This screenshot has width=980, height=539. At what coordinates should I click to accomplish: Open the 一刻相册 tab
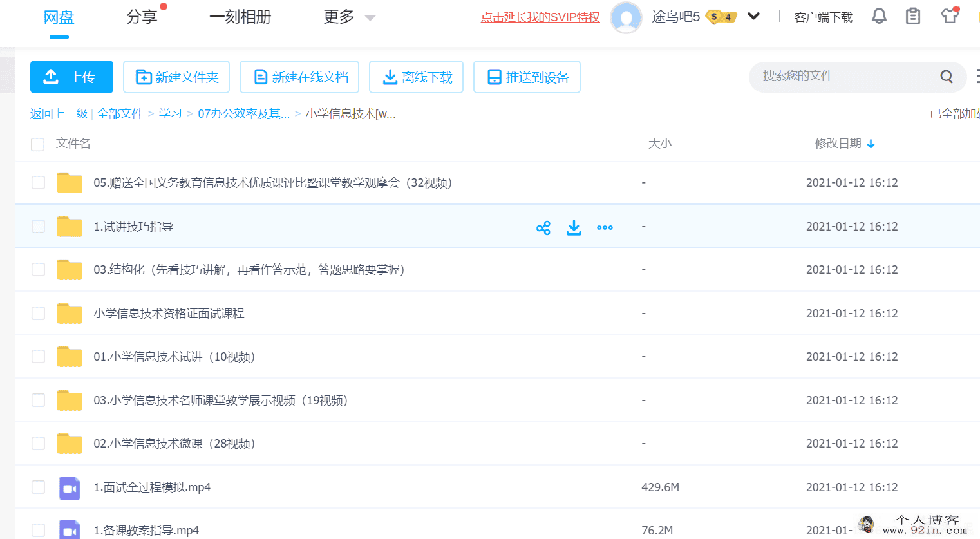[240, 17]
